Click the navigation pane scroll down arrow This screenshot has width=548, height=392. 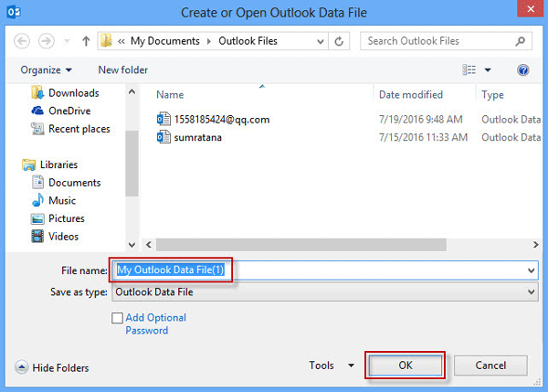132,245
